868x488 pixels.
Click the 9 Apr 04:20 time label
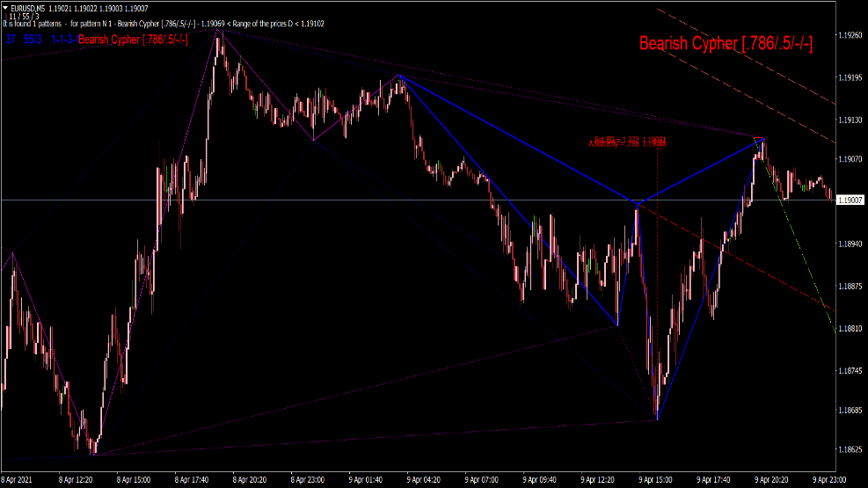[425, 480]
